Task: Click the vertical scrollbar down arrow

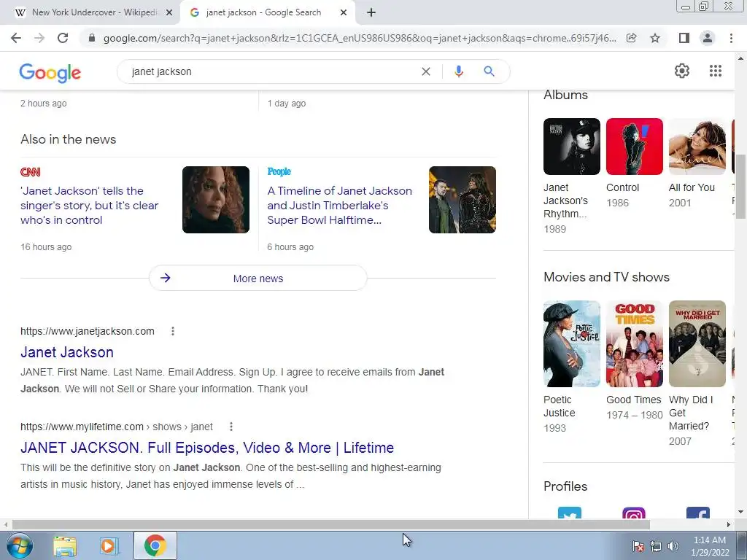Action: (740, 512)
